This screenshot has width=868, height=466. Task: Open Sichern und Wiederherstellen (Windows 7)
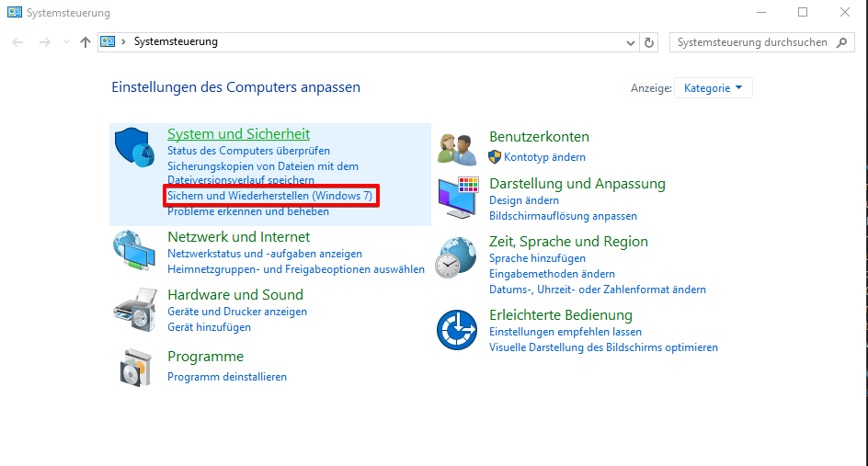[x=269, y=196]
